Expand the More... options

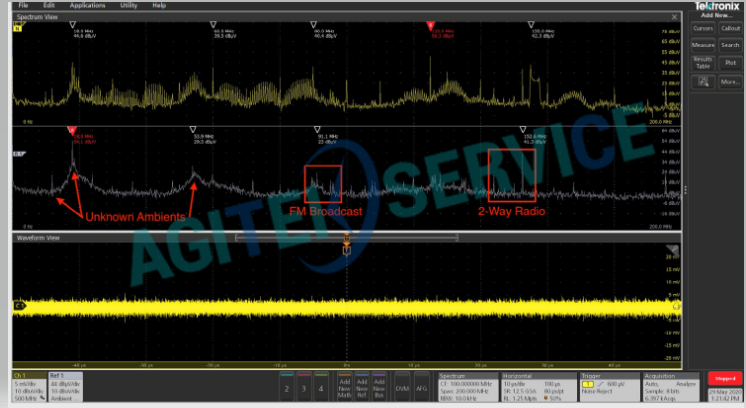coord(730,81)
